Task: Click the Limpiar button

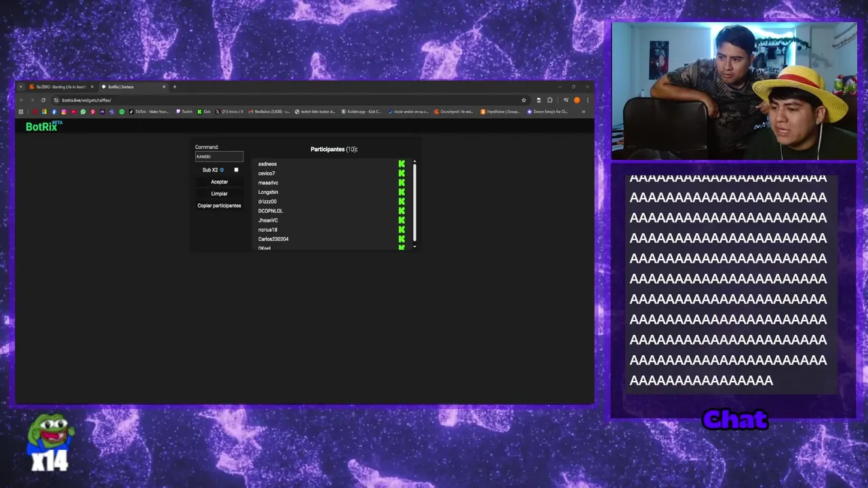Action: pyautogui.click(x=219, y=194)
